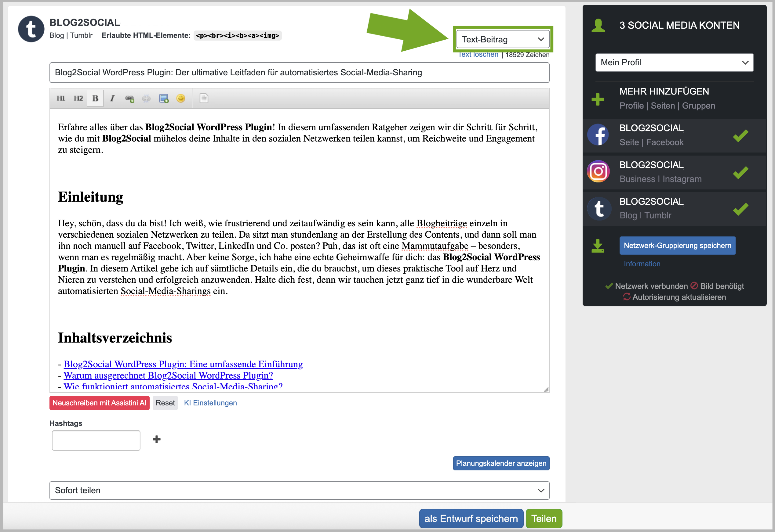Open the emoji smiley picker

pos(180,98)
